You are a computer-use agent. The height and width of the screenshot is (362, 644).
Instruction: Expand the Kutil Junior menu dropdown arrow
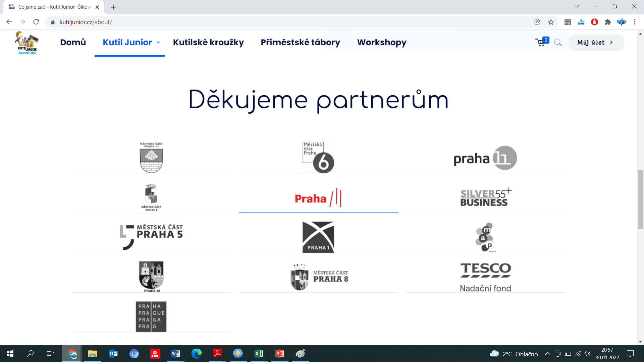158,43
